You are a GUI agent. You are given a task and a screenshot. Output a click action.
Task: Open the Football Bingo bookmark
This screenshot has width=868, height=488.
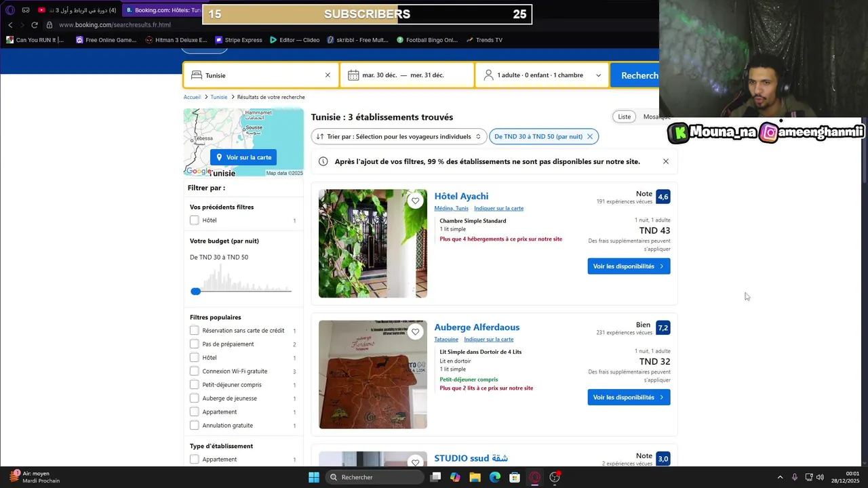click(427, 40)
